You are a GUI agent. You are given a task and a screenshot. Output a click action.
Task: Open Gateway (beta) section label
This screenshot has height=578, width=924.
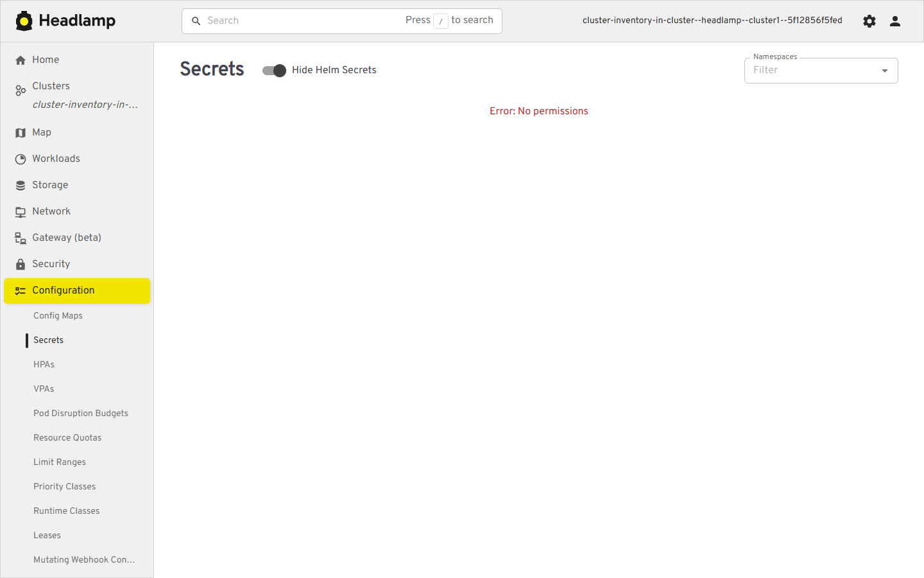click(67, 238)
